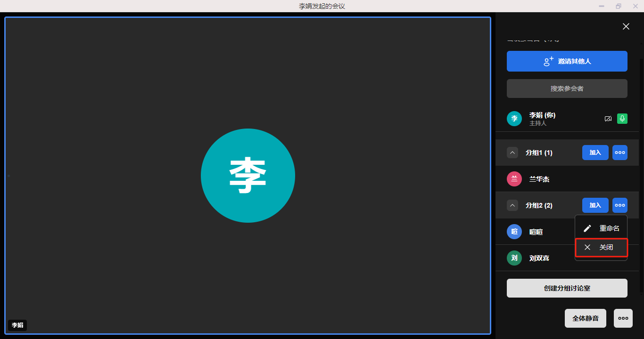Screen dimensions: 644x339
Task: Click the 搜索参会者 search field
Action: point(567,89)
